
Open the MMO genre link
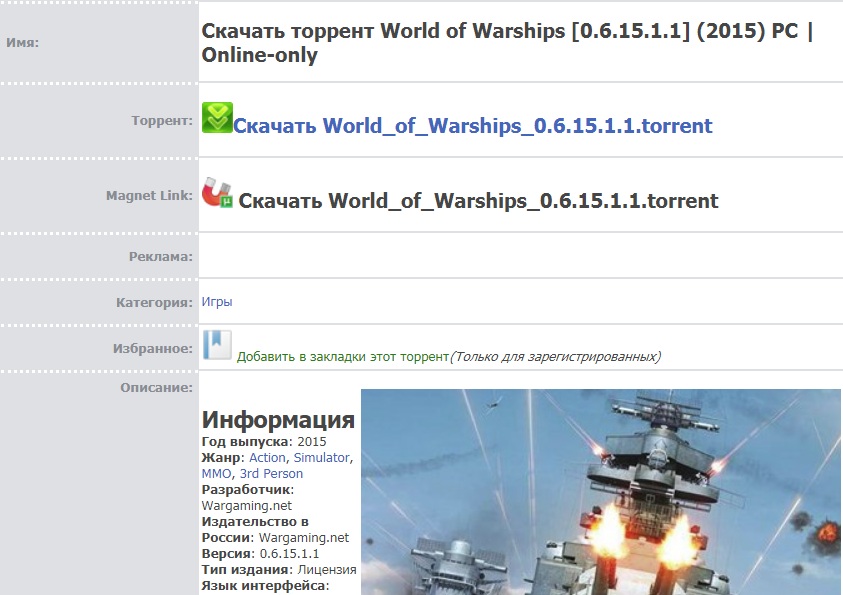click(216, 474)
